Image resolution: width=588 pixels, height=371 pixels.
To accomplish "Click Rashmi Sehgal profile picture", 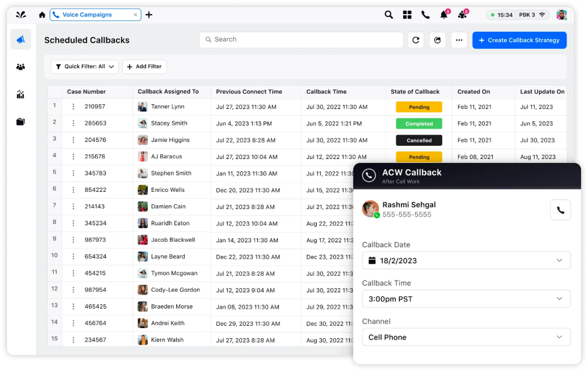I will (x=371, y=209).
